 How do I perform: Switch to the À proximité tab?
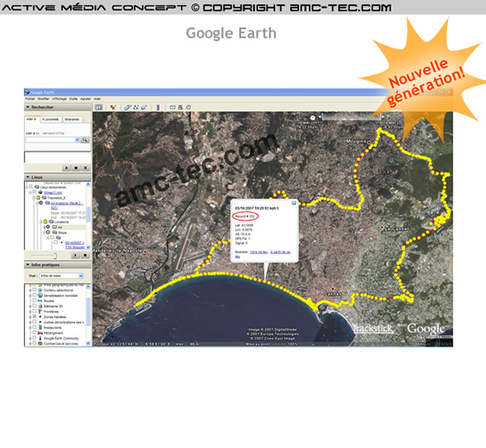tap(50, 119)
